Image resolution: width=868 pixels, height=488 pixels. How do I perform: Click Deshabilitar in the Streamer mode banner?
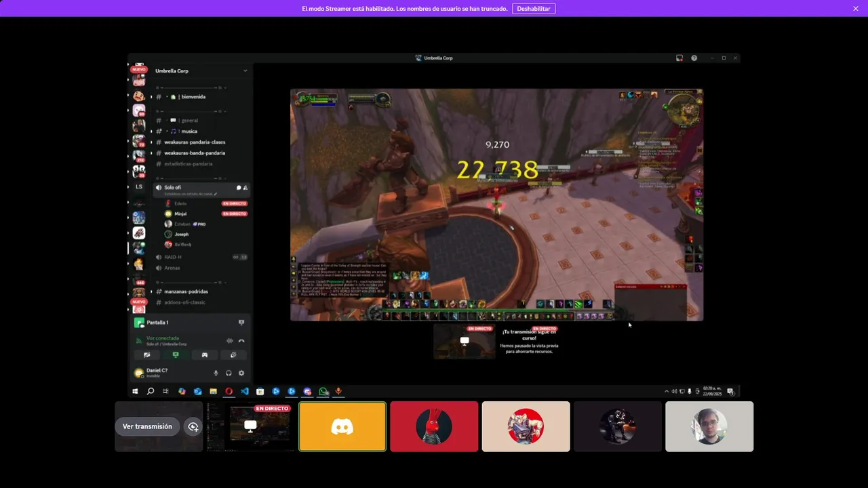pos(534,9)
